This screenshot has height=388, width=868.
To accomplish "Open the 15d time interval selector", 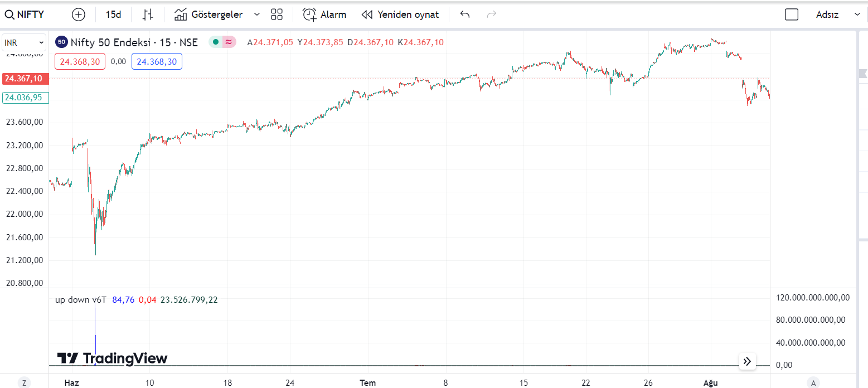I will pyautogui.click(x=113, y=14).
